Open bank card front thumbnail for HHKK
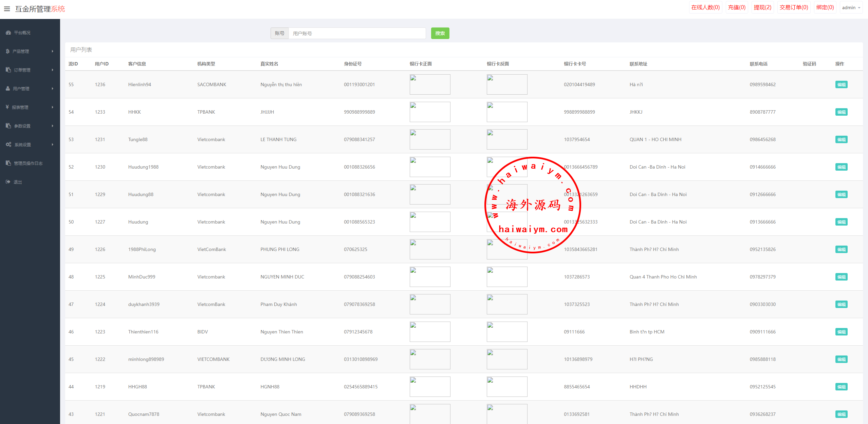The image size is (868, 424). [x=429, y=112]
